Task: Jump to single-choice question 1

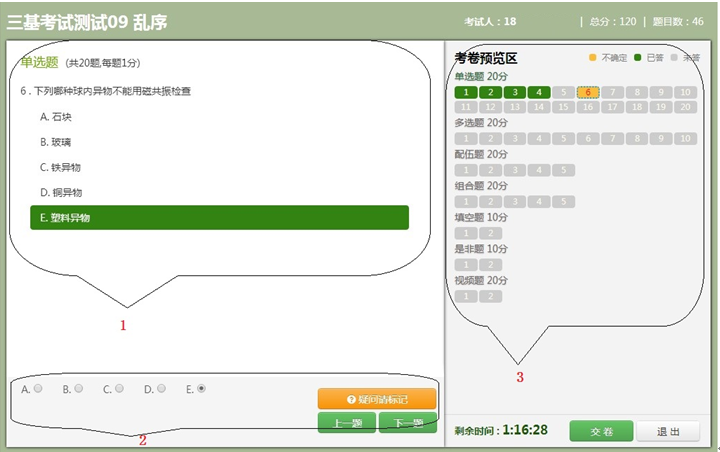Action: tap(466, 93)
